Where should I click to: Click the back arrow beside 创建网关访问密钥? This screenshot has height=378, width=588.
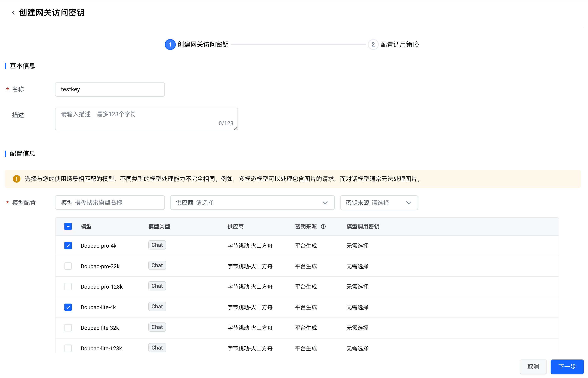[x=14, y=12]
